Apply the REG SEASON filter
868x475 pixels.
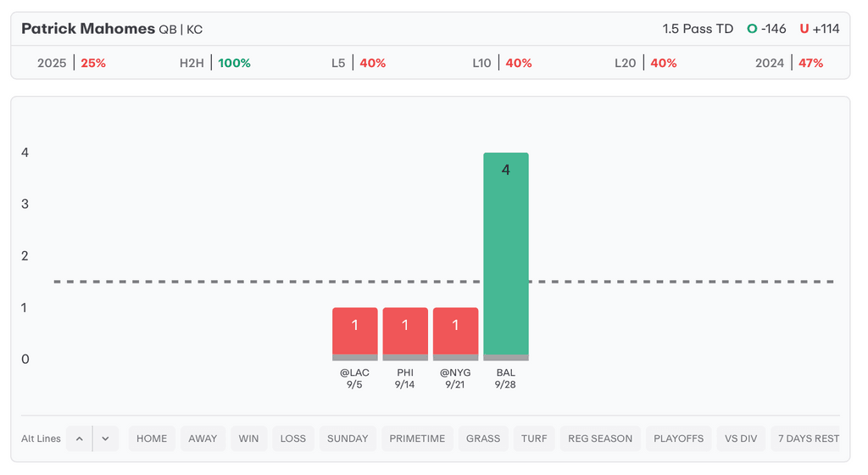[600, 439]
